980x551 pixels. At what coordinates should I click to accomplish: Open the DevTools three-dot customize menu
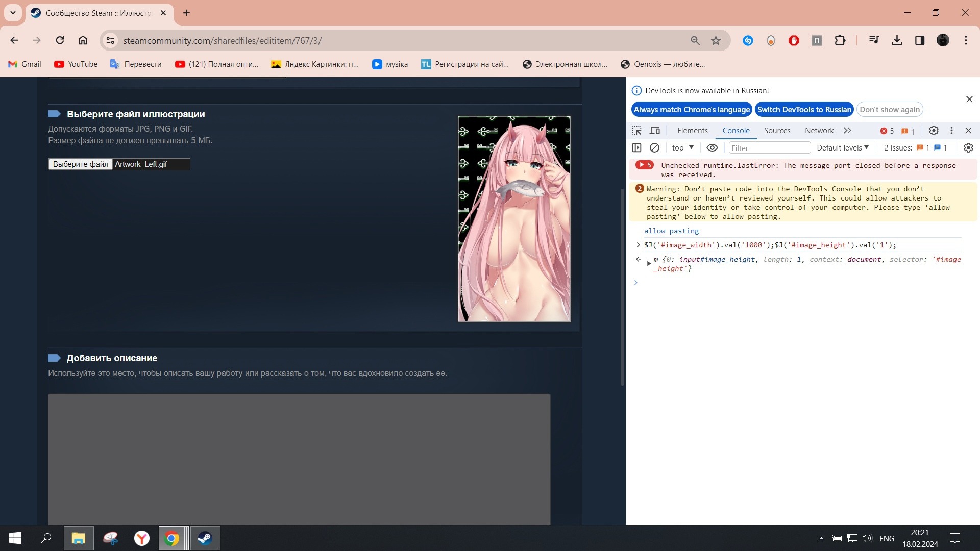[951, 131]
